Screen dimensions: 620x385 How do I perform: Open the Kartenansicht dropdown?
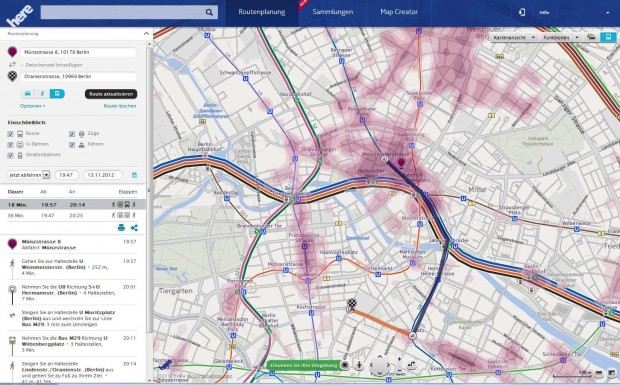pos(514,38)
